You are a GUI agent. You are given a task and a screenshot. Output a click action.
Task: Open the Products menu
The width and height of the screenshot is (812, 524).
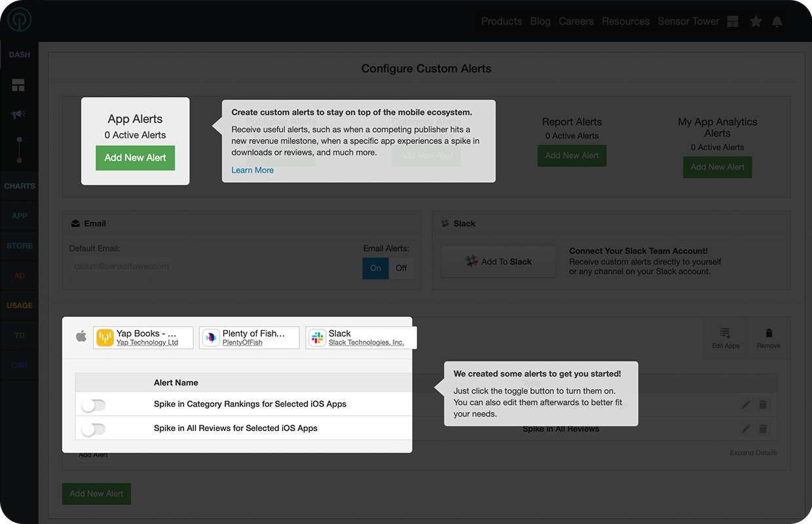(x=501, y=22)
